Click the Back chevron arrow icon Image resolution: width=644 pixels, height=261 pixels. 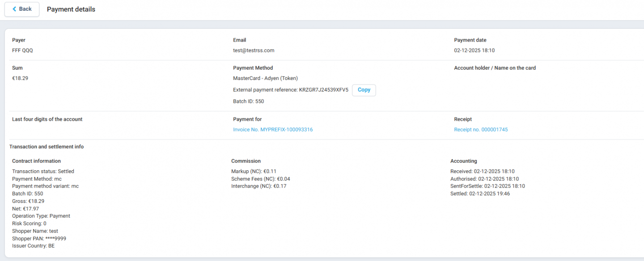[x=14, y=9]
